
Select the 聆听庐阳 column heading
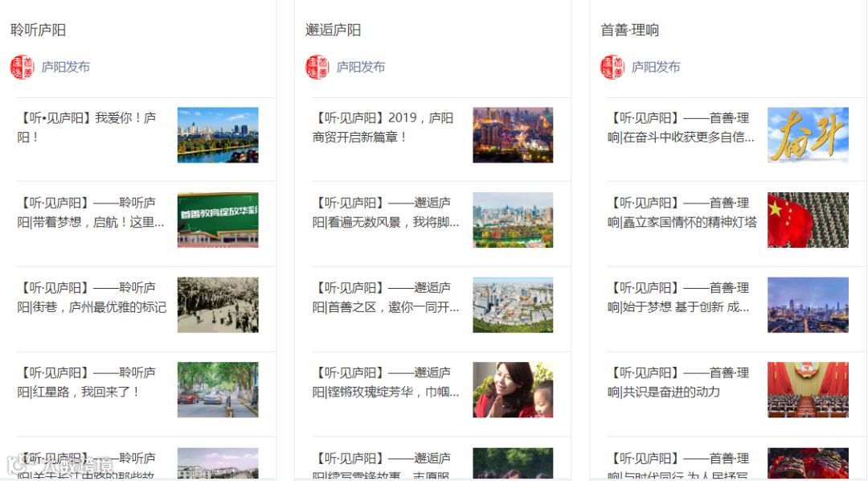pyautogui.click(x=39, y=30)
